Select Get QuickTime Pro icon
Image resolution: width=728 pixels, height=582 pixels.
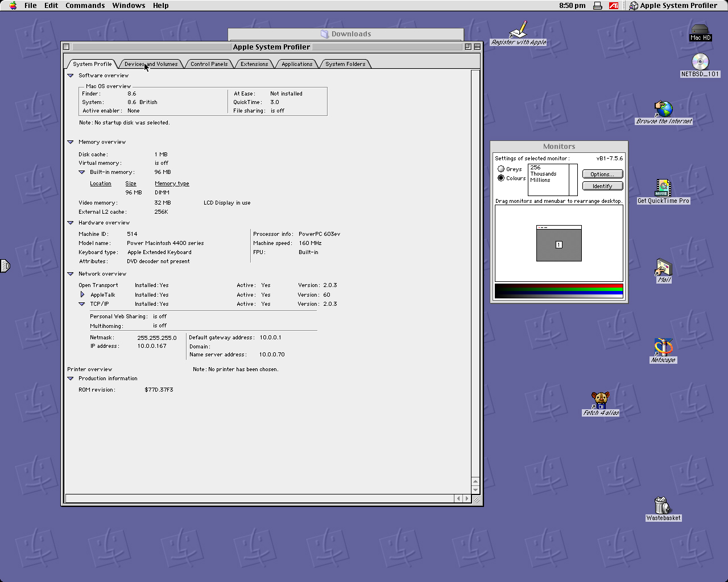coord(663,188)
